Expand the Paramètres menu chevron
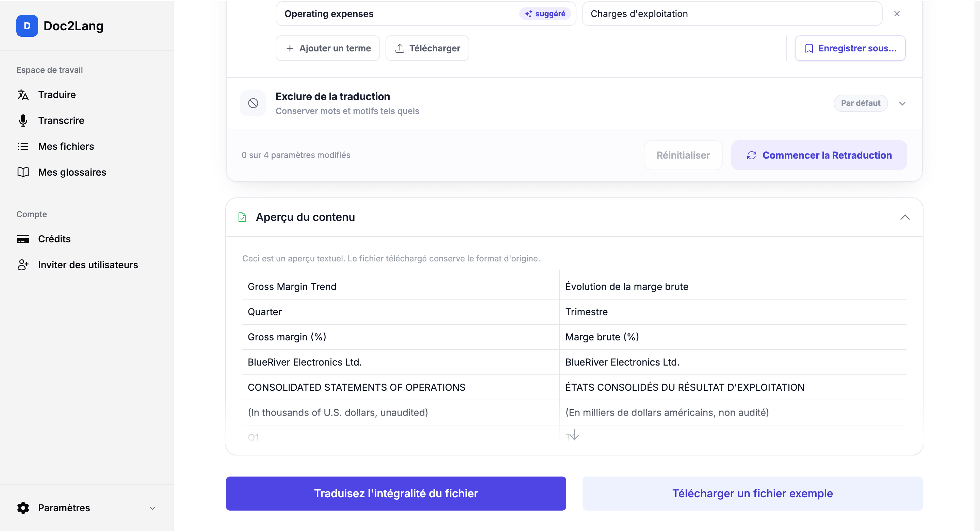Image resolution: width=980 pixels, height=531 pixels. point(152,508)
